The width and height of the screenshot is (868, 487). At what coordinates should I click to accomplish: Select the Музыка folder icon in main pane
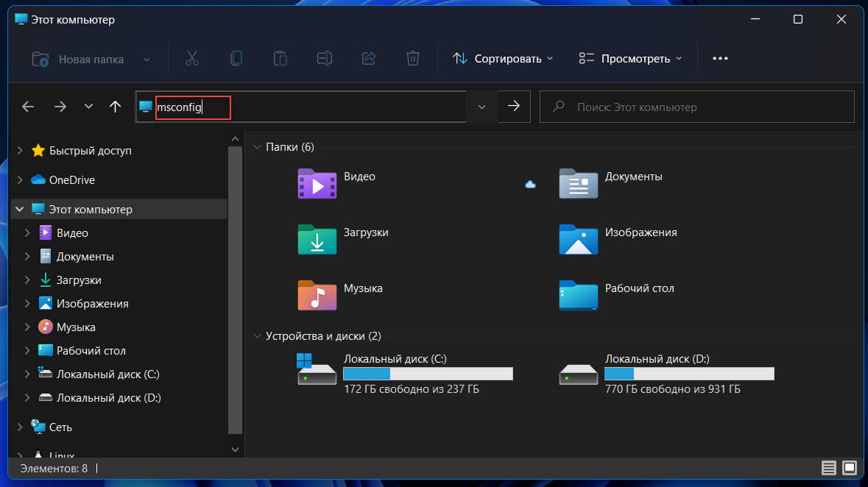point(317,296)
